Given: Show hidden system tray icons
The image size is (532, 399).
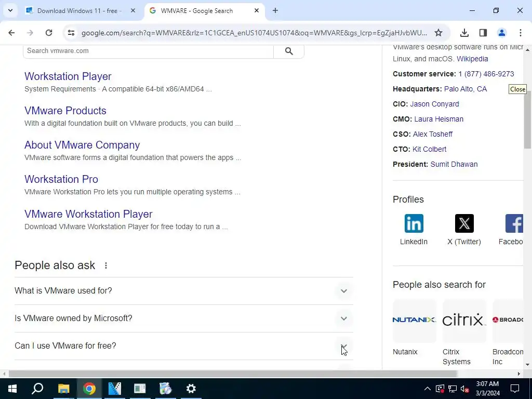Looking at the screenshot, I should (428, 389).
